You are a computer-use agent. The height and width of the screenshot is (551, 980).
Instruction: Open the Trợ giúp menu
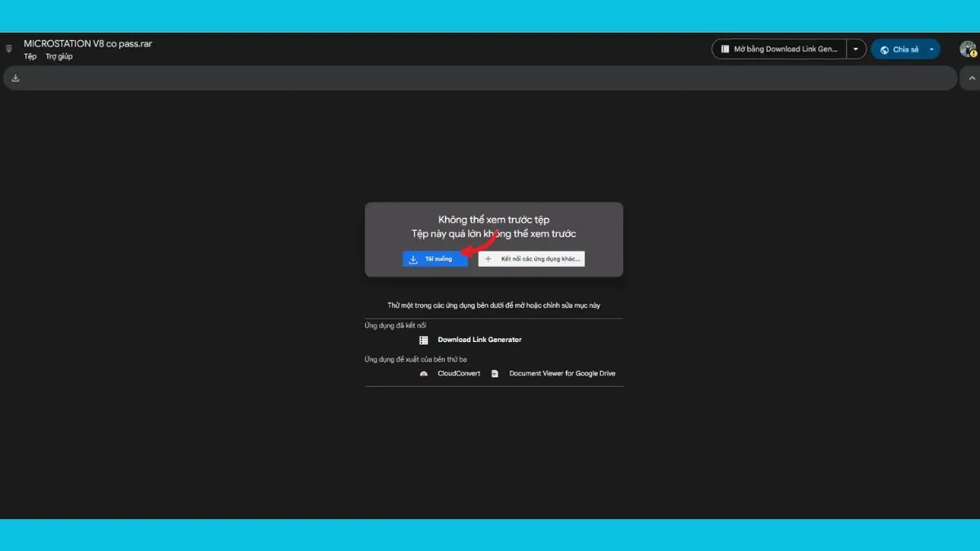[x=59, y=56]
